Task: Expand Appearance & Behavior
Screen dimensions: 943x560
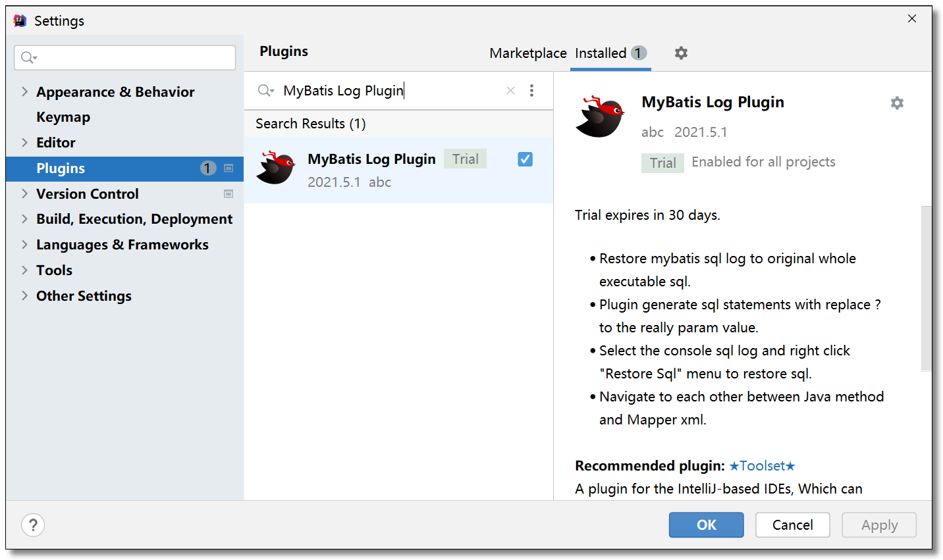Action: click(24, 91)
